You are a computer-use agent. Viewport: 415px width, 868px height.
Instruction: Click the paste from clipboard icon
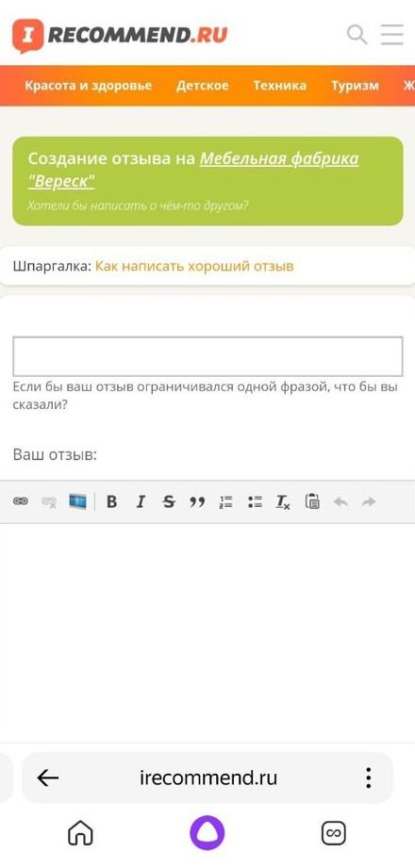click(x=312, y=501)
